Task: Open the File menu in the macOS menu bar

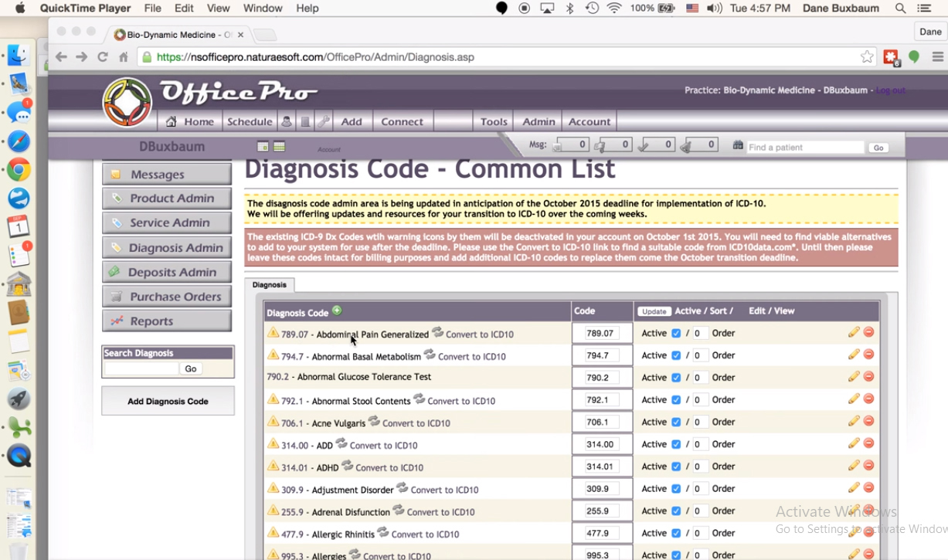Action: 152,8
